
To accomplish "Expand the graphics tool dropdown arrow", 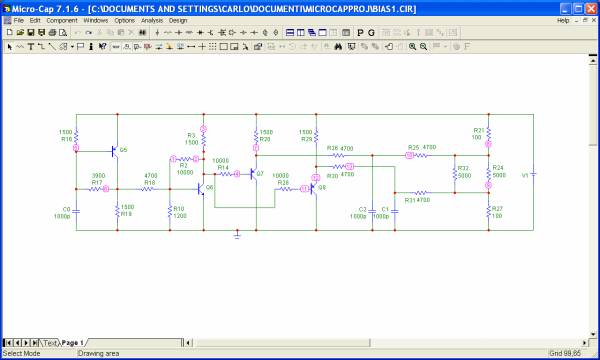I will pos(72,47).
